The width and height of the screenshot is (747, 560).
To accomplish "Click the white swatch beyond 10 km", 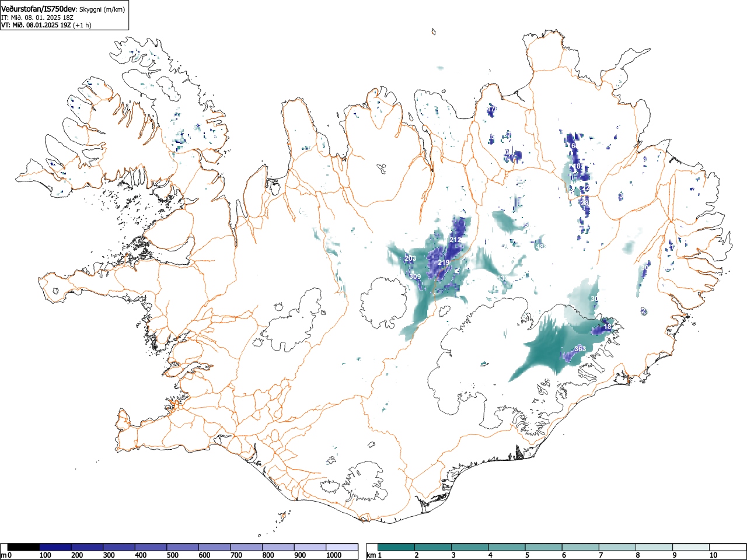I will click(727, 547).
